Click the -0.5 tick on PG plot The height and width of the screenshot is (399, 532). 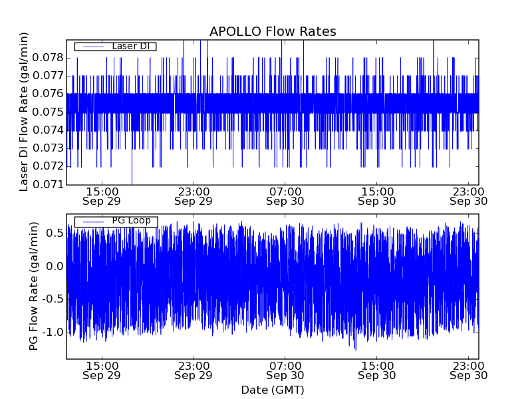coord(53,299)
